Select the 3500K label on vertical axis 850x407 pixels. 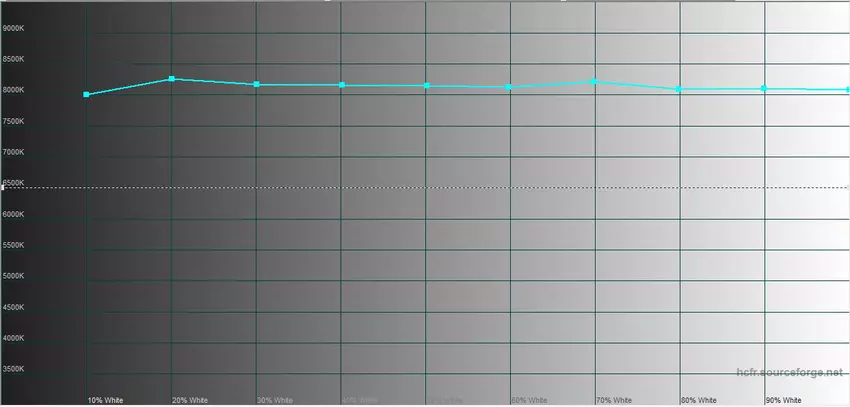[x=14, y=369]
